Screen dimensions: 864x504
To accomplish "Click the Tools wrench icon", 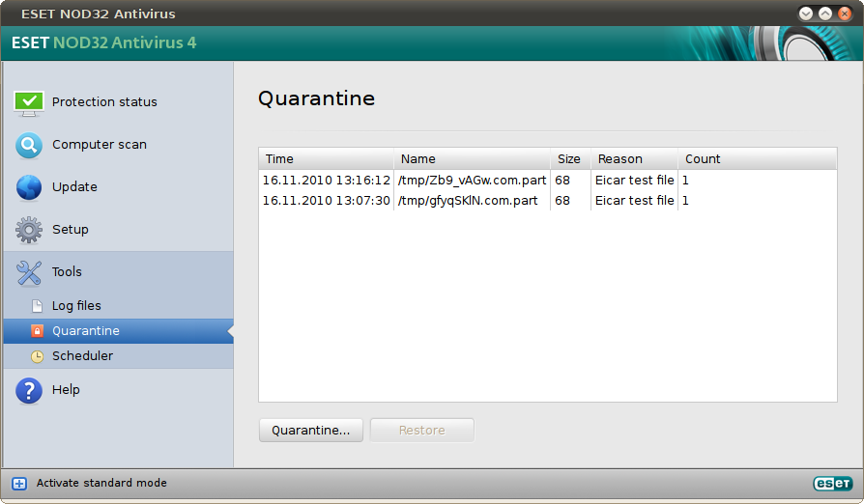I will coord(29,273).
